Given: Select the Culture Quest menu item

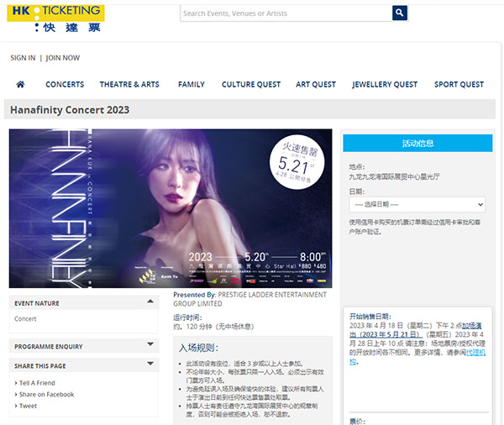Looking at the screenshot, I should [251, 84].
